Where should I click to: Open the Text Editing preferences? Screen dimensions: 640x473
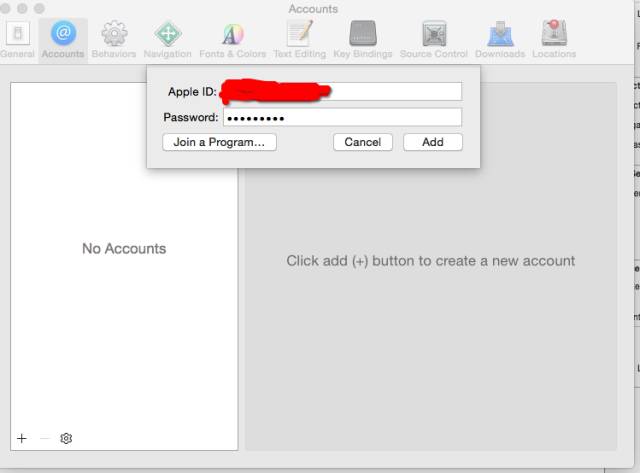click(x=299, y=34)
